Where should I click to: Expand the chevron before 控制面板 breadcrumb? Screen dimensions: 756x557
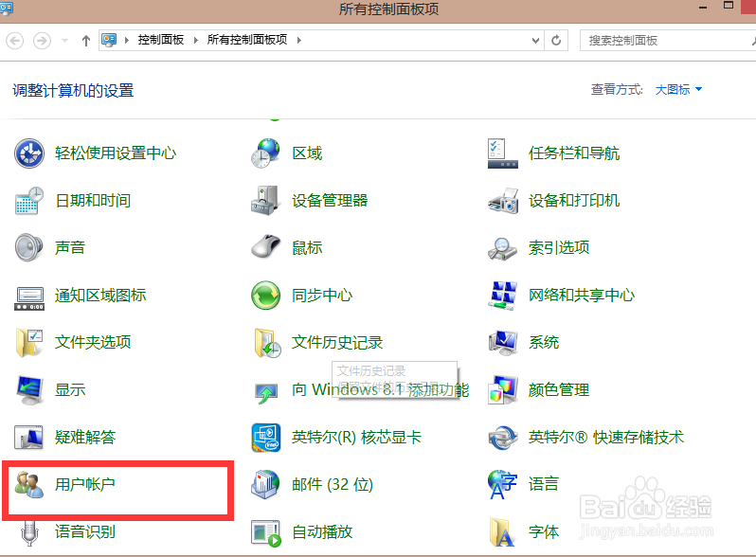click(127, 40)
